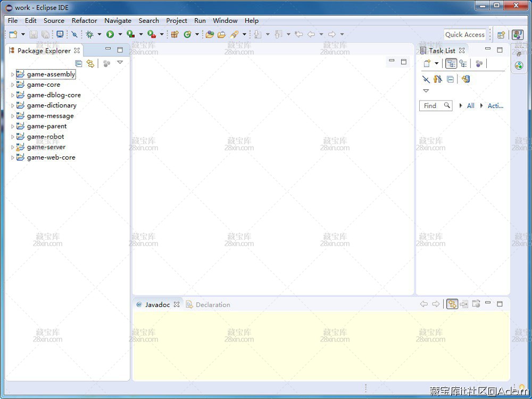Collapse All in Package Explorer
532x399 pixels.
point(78,63)
